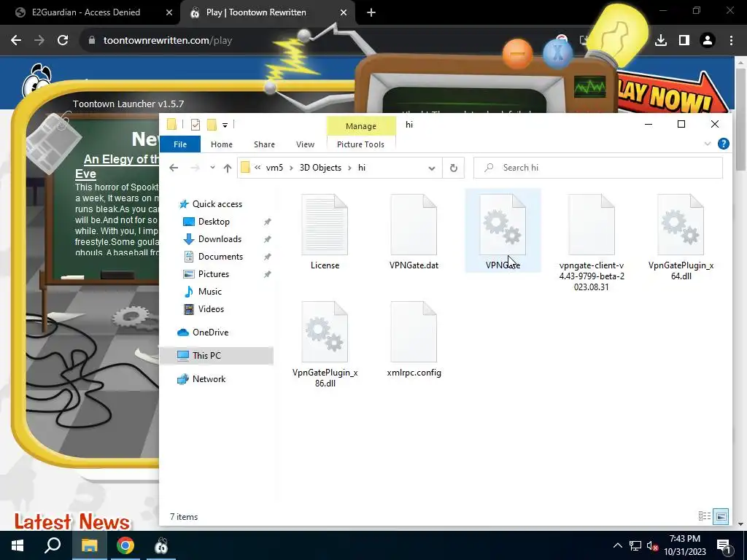Open Customize Quick Access Toolbar dropdown
The width and height of the screenshot is (747, 560).
click(x=225, y=125)
